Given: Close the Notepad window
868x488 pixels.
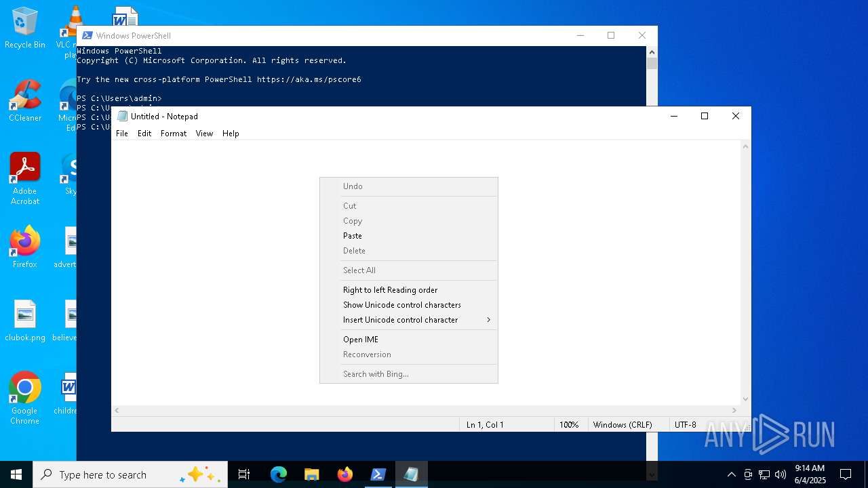Looking at the screenshot, I should pos(736,116).
